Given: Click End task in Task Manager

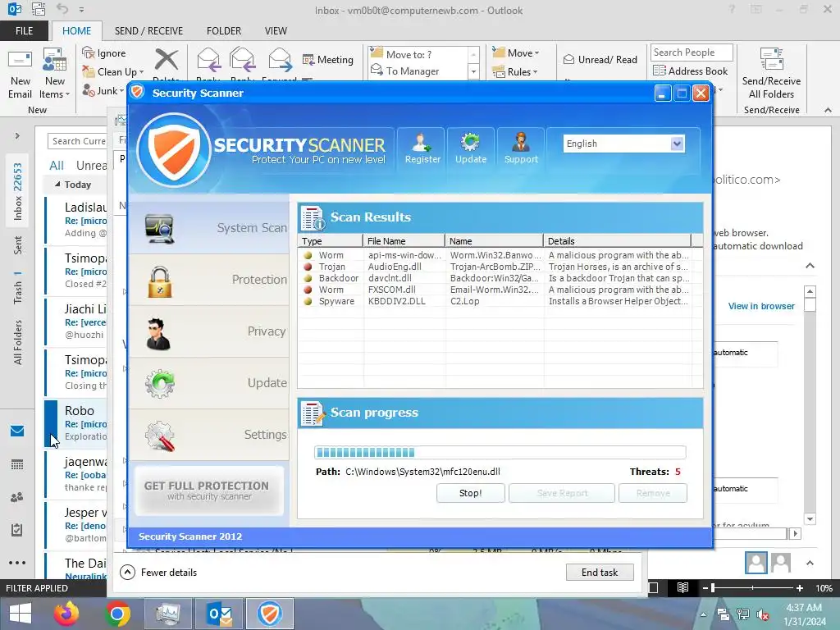Looking at the screenshot, I should [600, 572].
